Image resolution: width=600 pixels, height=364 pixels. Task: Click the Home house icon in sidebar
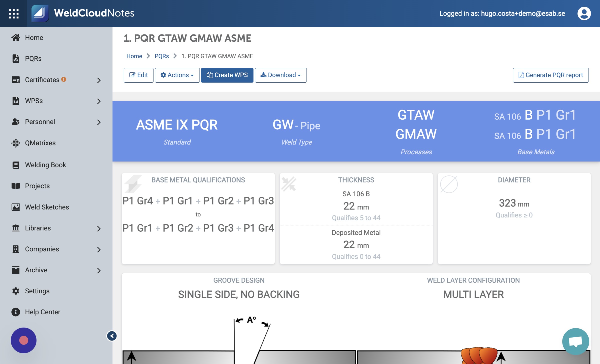[15, 38]
